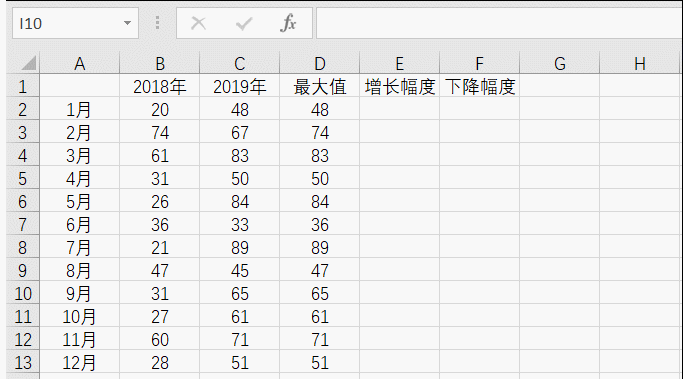Click the 2018年 header cell
This screenshot has height=379, width=683.
click(160, 86)
